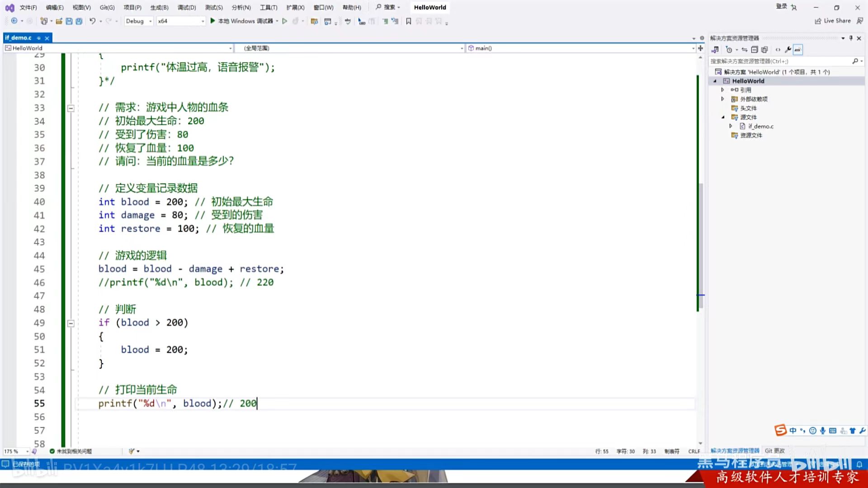The width and height of the screenshot is (868, 488).
Task: Switch to 解决方案资源管理器 bottom tab
Action: pos(735,450)
